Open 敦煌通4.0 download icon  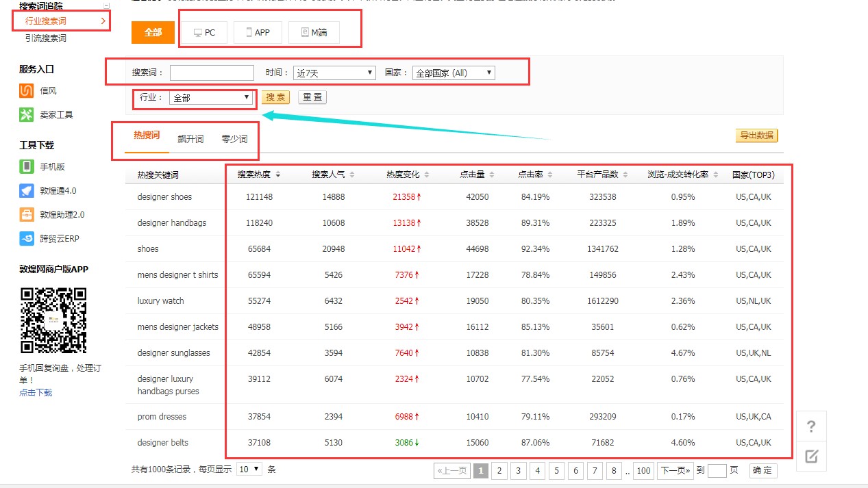tap(27, 190)
